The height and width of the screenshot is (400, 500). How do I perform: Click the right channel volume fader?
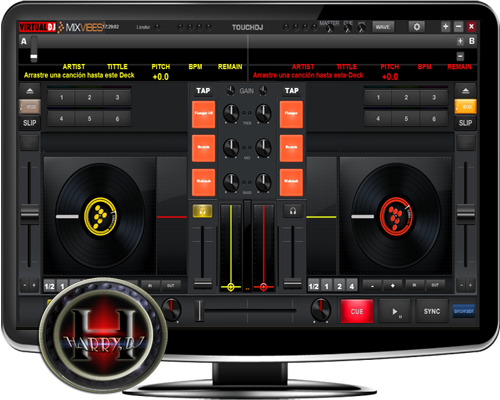pyautogui.click(x=292, y=283)
